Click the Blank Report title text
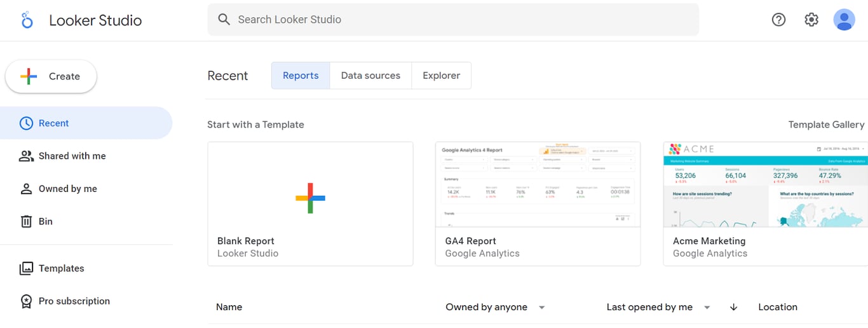This screenshot has height=328, width=868. [246, 241]
